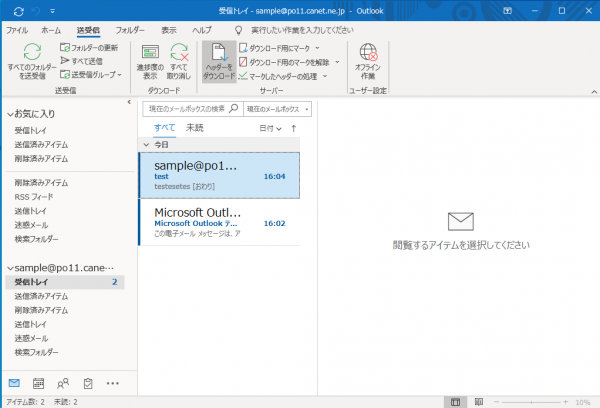Click quick access send/receive sync icon
This screenshot has width=600, height=408.
click(x=18, y=11)
